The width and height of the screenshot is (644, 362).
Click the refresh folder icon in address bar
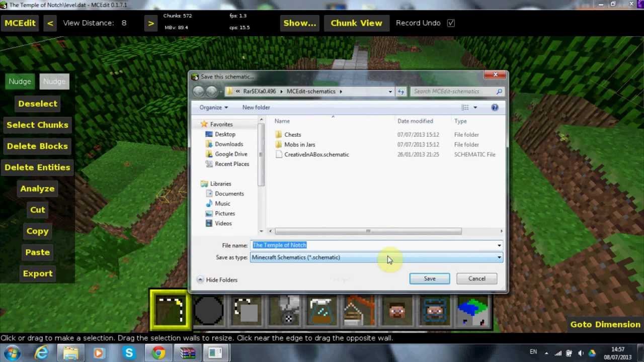(401, 92)
